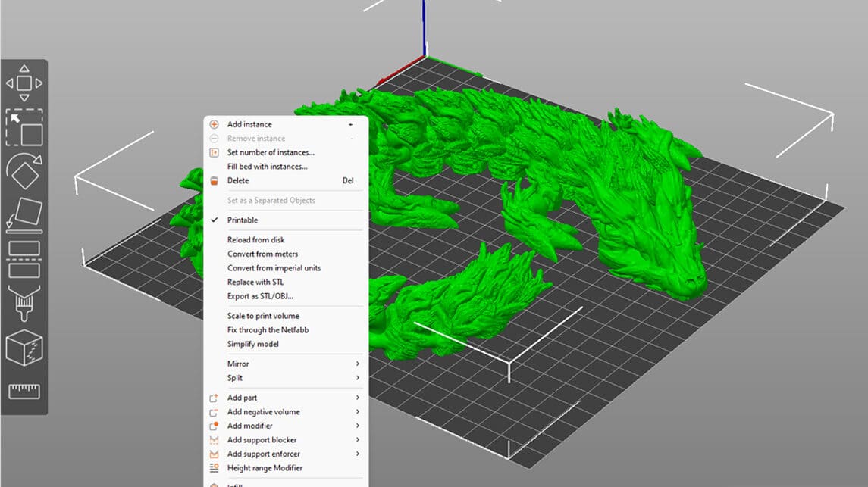Toggle the Printable checkmark option
This screenshot has width=868, height=487.
[x=286, y=220]
